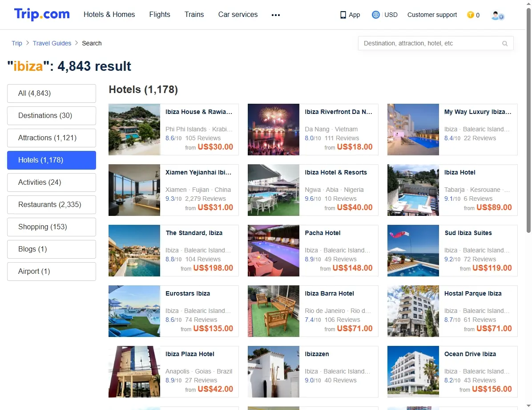Open Ibiza Plaza Hotel thumbnail
The width and height of the screenshot is (532, 410).
(134, 372)
